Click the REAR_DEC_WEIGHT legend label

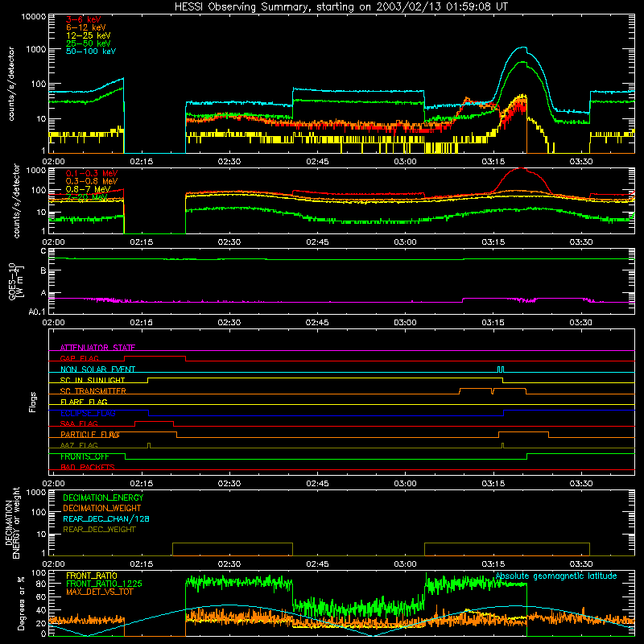[99, 530]
